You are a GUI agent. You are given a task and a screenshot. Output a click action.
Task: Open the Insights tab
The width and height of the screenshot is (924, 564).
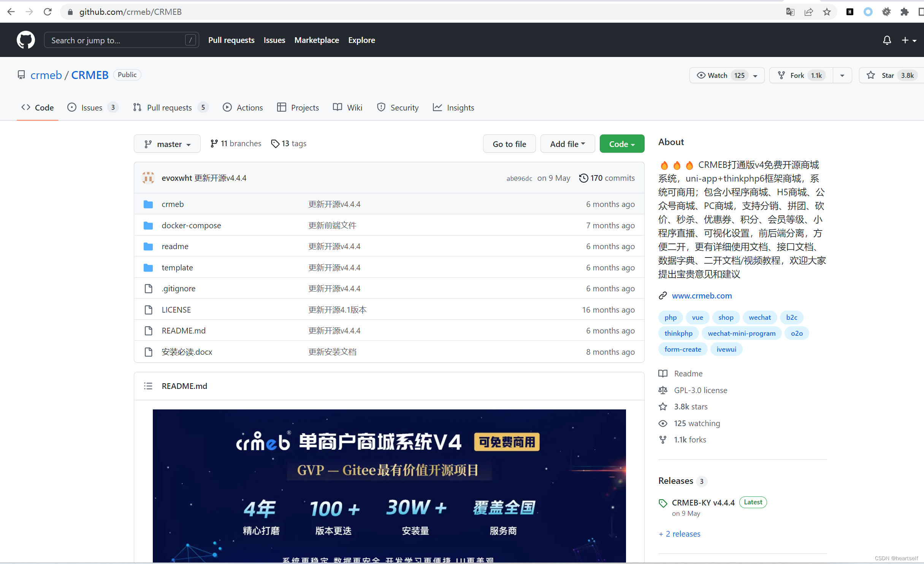coord(453,108)
